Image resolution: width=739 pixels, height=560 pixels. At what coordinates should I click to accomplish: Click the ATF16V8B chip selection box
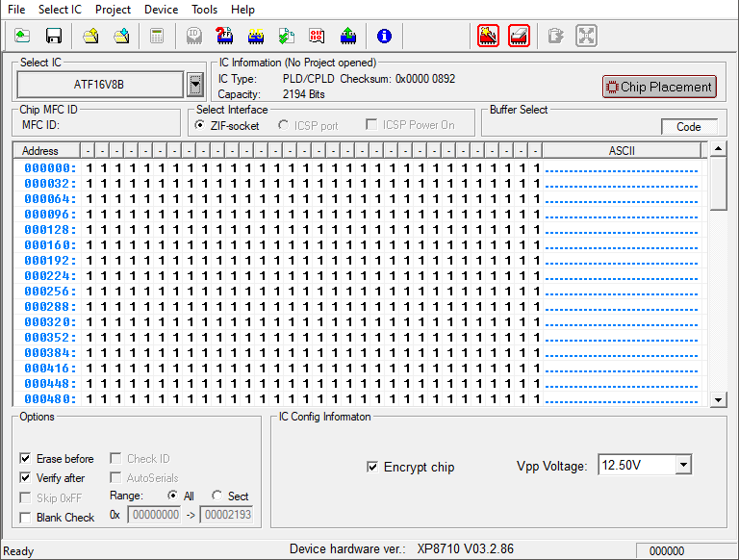pyautogui.click(x=99, y=85)
